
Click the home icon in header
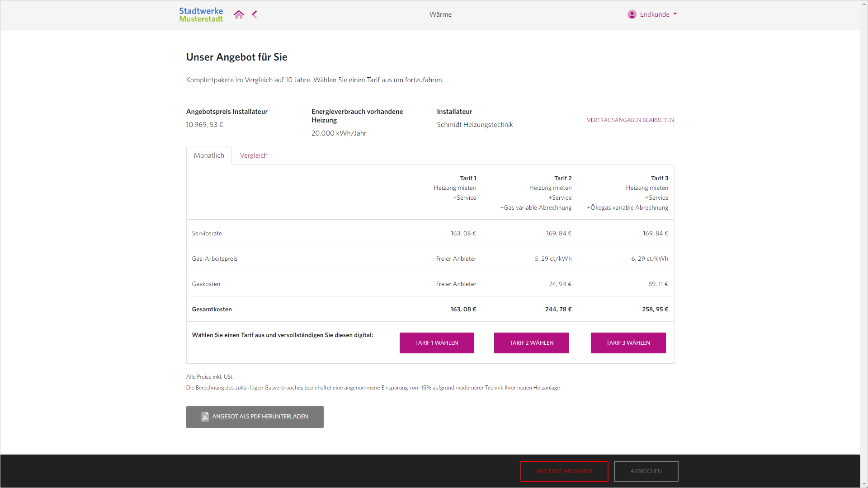(x=239, y=14)
